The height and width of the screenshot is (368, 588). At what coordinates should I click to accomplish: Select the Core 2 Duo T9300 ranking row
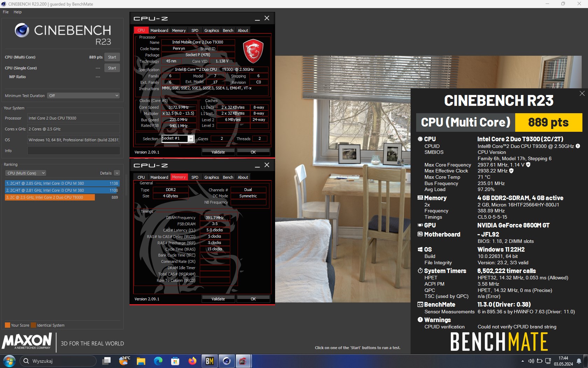click(62, 197)
